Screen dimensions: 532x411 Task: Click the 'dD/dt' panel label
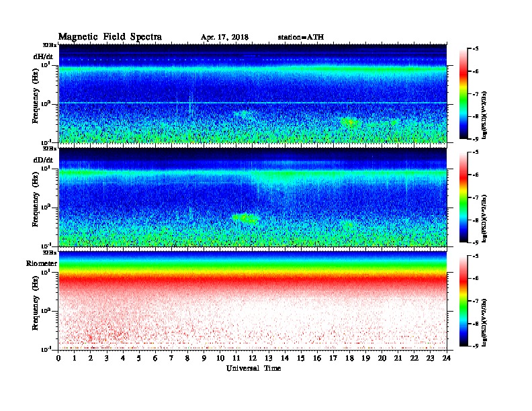click(43, 160)
